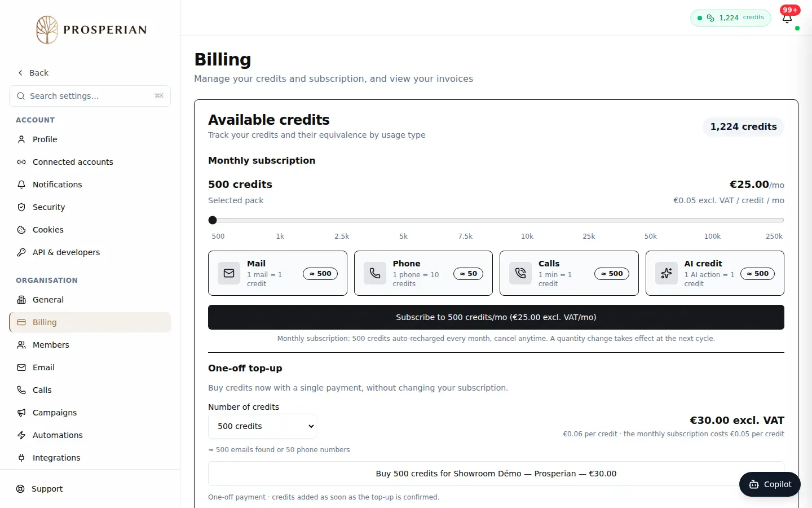Open the notifications bell

click(x=787, y=18)
